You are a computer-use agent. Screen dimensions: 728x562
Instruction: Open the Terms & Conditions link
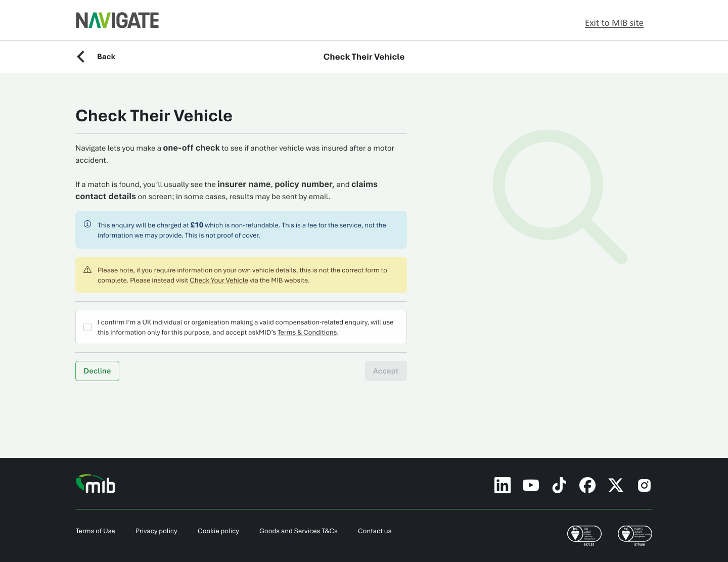coord(307,333)
